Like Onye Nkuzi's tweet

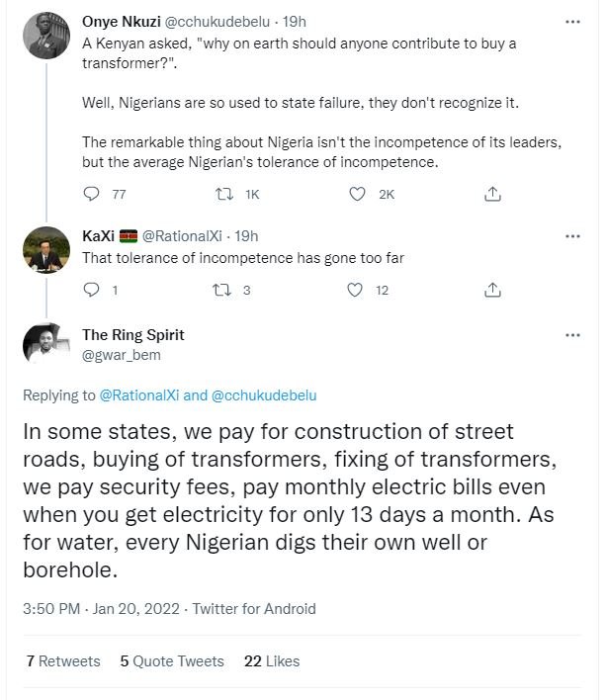(x=358, y=195)
